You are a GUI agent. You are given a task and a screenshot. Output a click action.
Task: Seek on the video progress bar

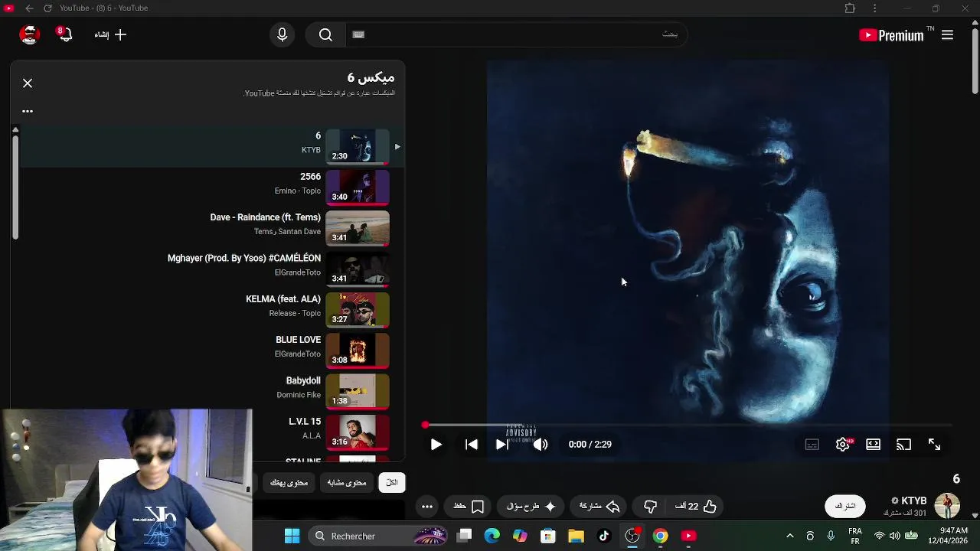point(689,425)
